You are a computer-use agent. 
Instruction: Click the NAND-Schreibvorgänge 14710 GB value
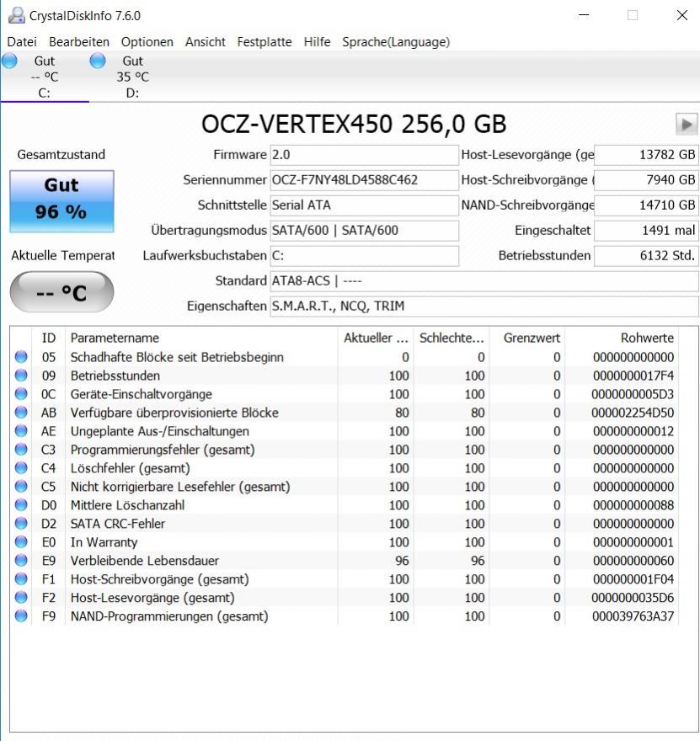coord(646,205)
